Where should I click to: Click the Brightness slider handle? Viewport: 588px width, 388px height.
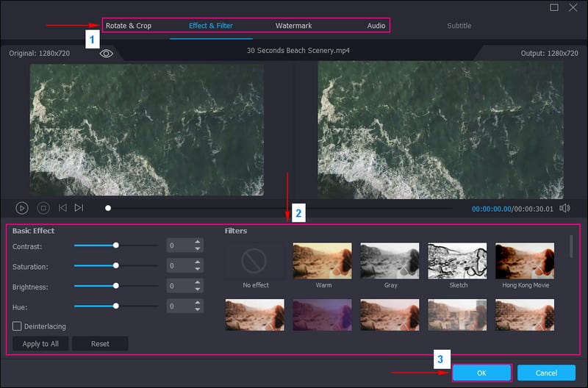pyautogui.click(x=116, y=286)
